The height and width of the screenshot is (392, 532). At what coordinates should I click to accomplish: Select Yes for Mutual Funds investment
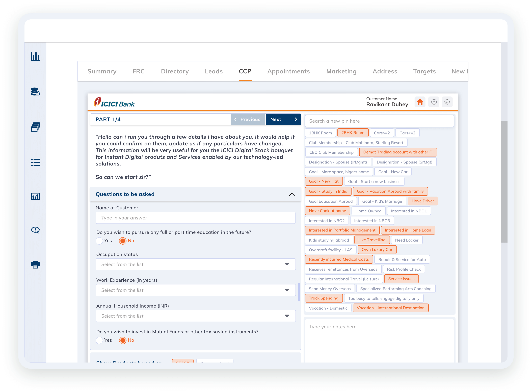99,340
